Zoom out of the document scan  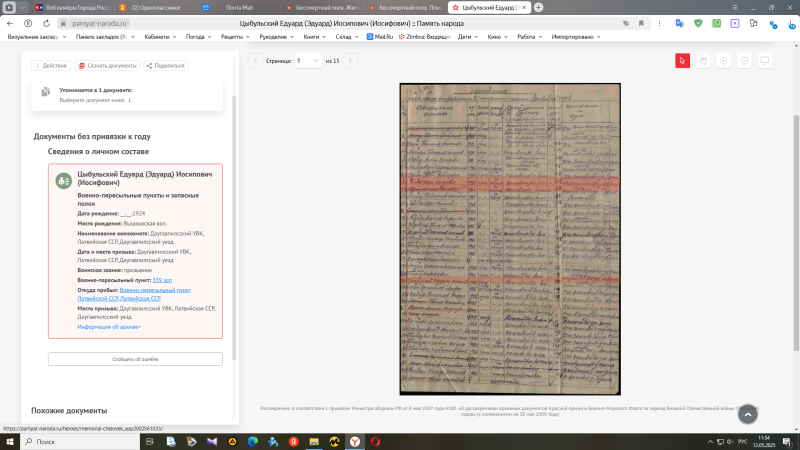click(745, 61)
